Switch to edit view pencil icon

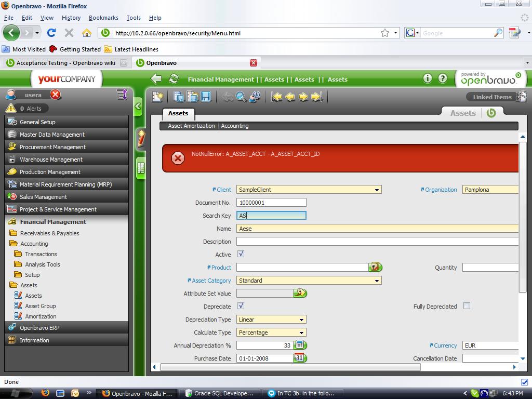pos(141,138)
